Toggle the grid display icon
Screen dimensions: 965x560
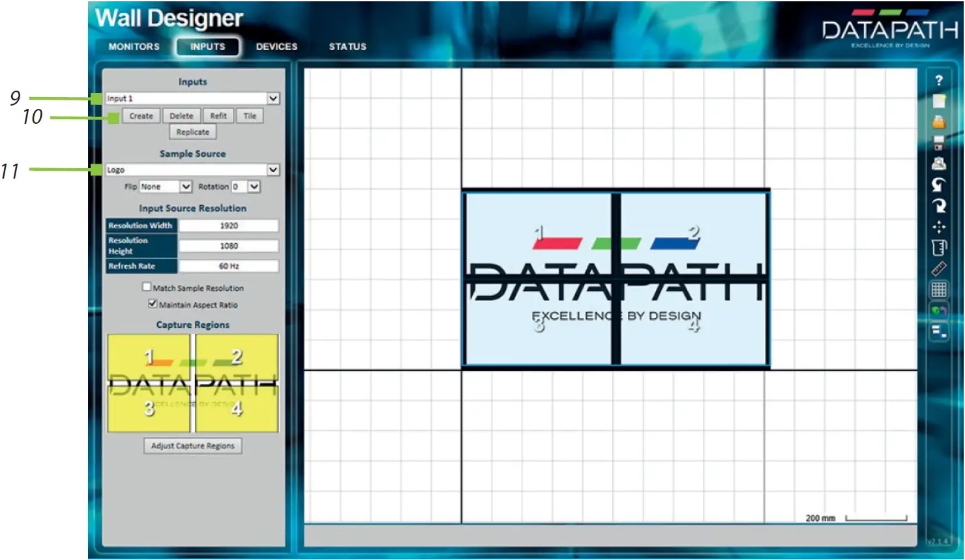pyautogui.click(x=939, y=289)
